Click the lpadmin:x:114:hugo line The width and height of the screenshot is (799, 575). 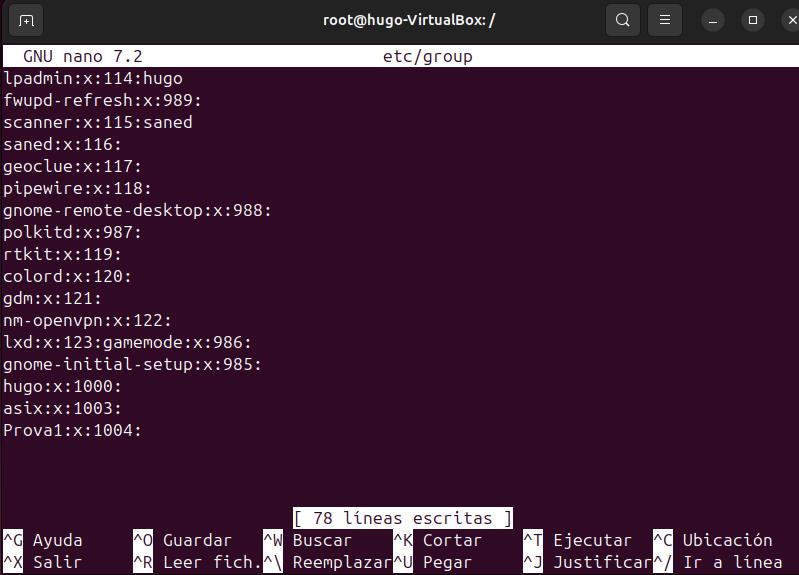[92, 78]
